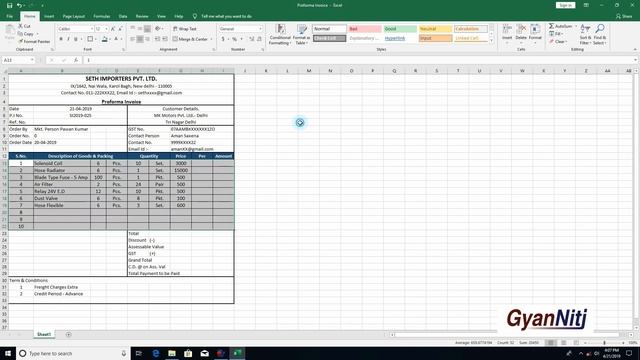Click the Copy button in Clipboard
Image resolution: width=640 pixels, height=360 pixels.
pos(26,34)
